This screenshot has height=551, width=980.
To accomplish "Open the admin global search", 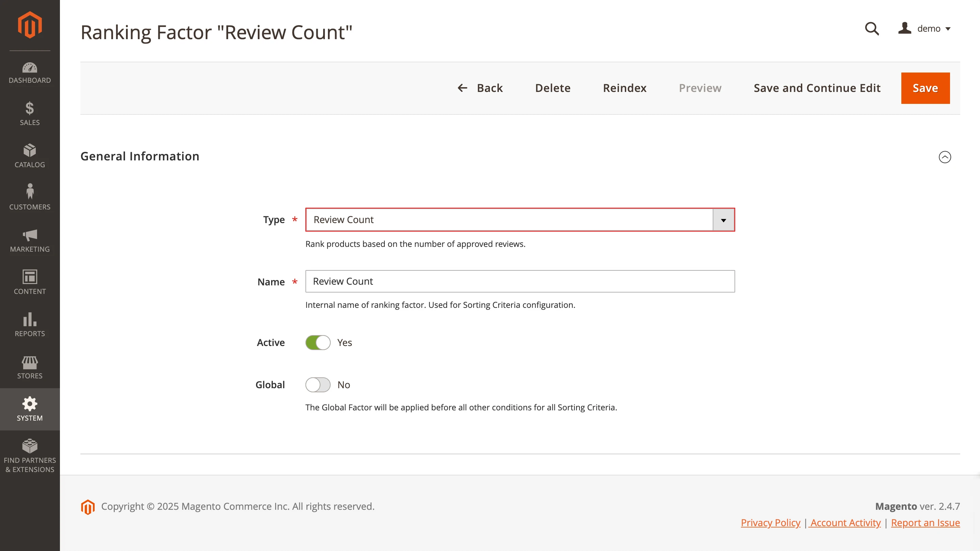I will pyautogui.click(x=872, y=29).
